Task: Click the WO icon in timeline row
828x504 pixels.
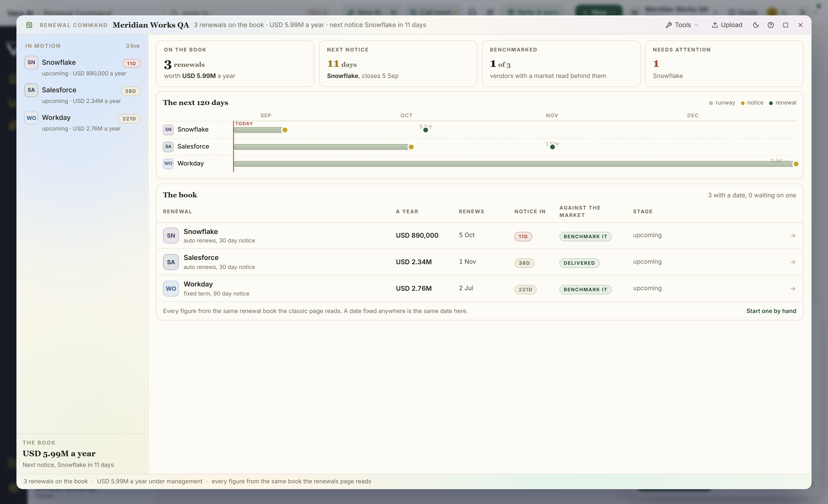Action: (168, 163)
